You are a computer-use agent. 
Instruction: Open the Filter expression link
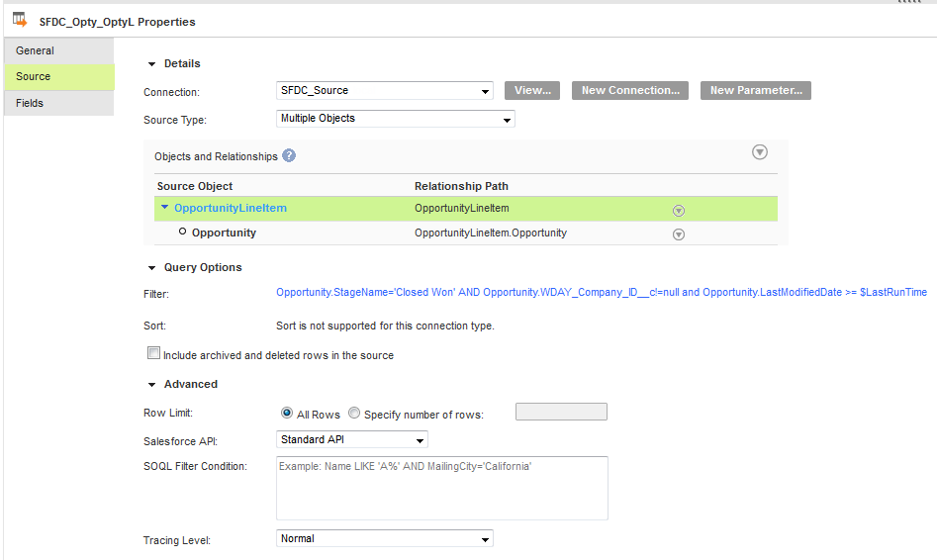[602, 292]
